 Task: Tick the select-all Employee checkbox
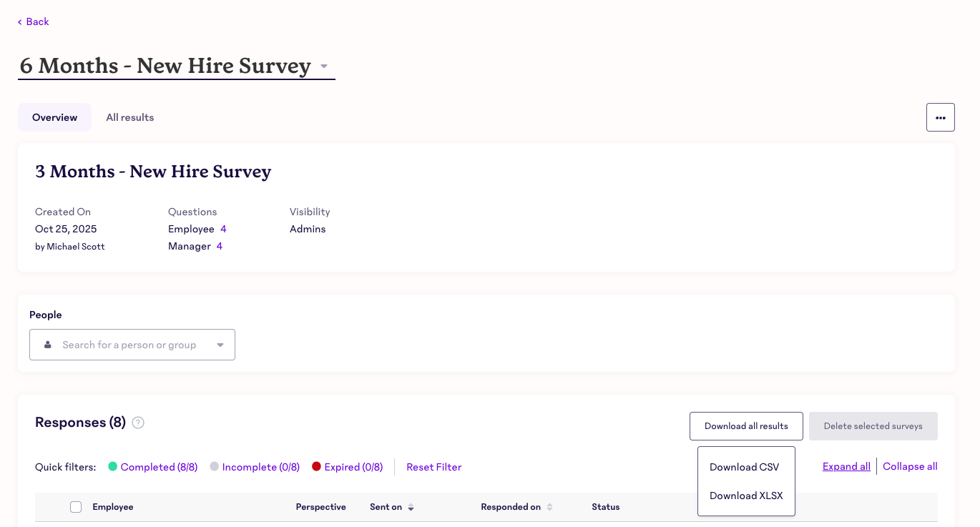pos(76,507)
